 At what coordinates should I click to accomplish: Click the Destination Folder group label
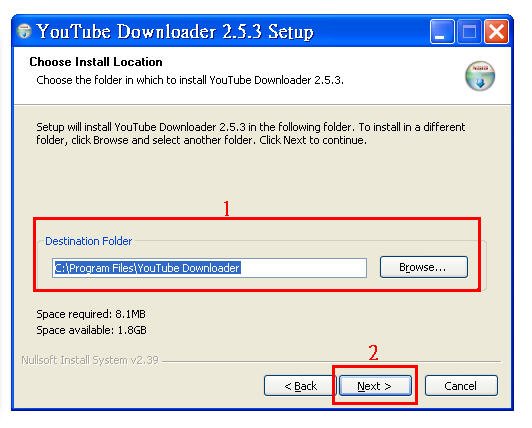pos(88,241)
